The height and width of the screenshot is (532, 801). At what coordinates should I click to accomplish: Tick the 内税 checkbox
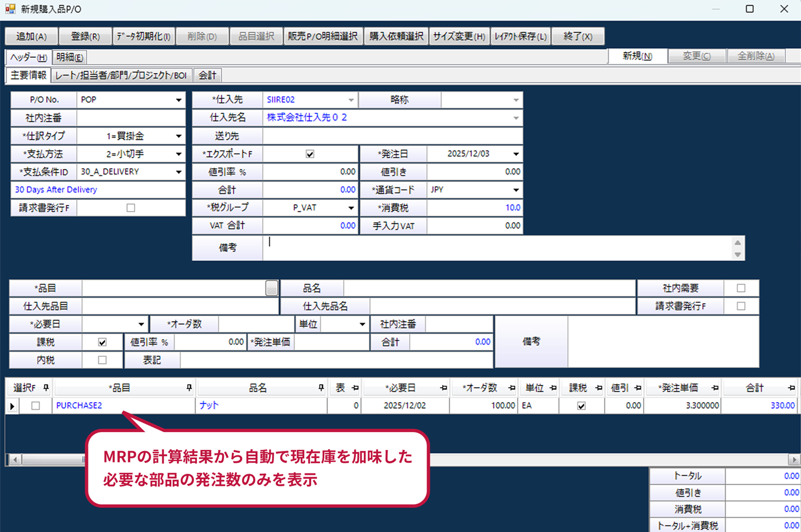click(102, 361)
